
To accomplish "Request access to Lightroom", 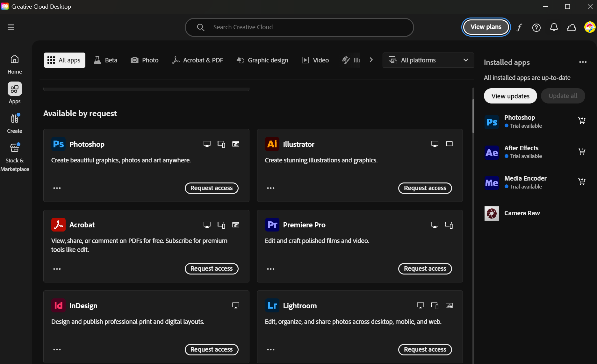I will coord(425,350).
